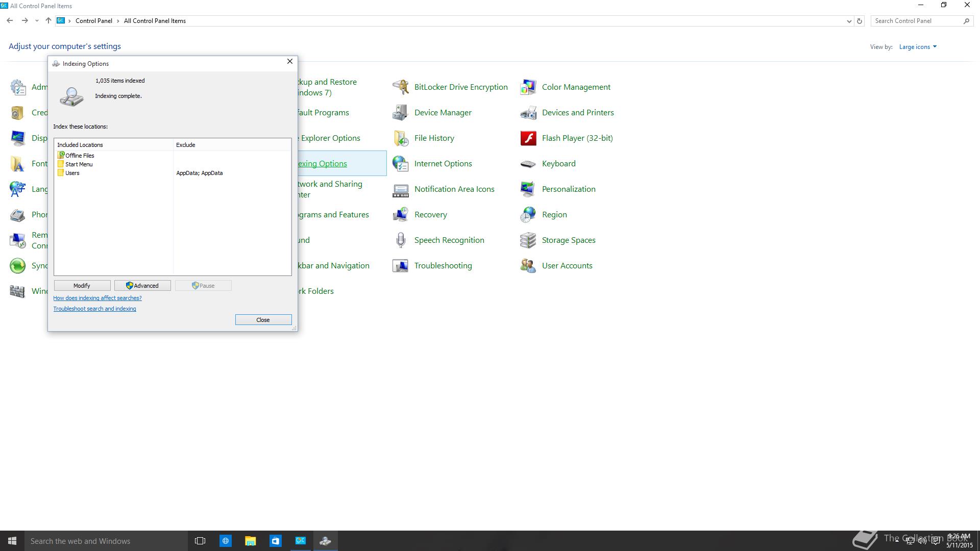Expand the address bar history dropdown

(849, 21)
